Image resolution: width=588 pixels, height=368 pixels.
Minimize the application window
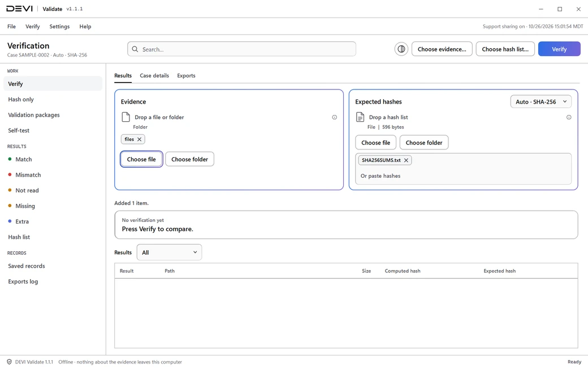[541, 9]
